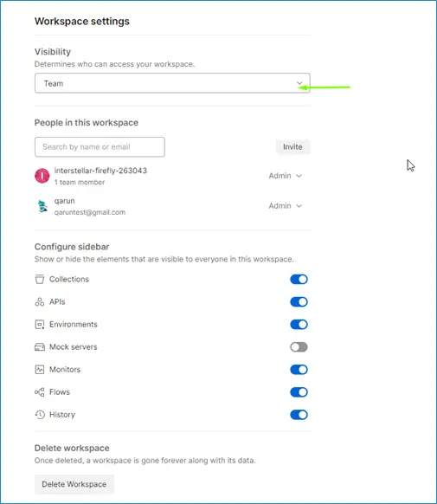
Task: Click the Flows icon
Action: point(40,392)
